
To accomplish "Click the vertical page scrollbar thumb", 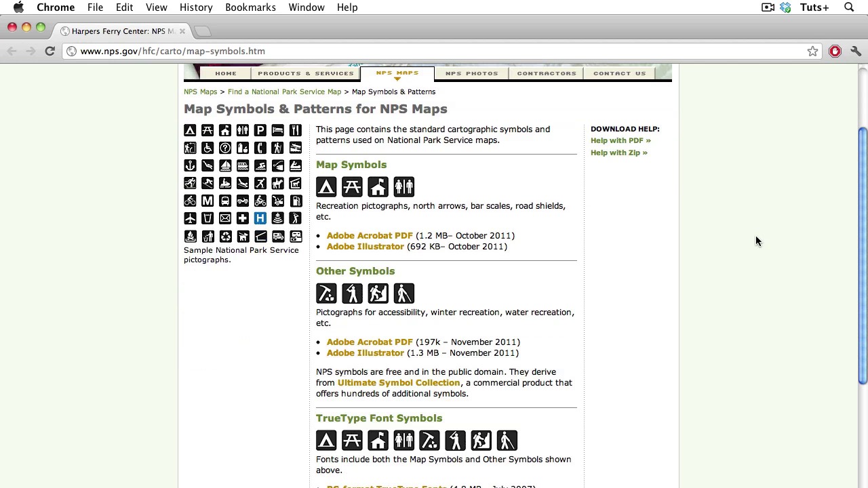I will pos(863,256).
